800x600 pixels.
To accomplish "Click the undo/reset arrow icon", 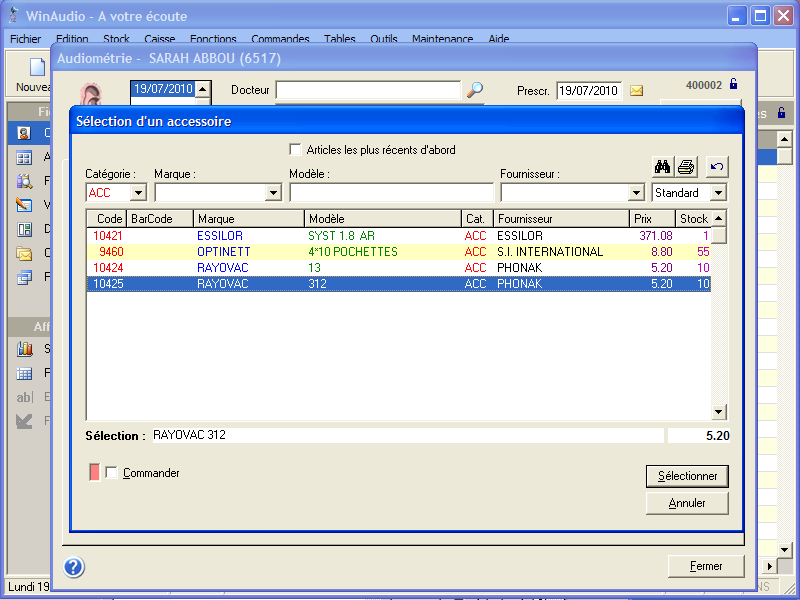I will [x=716, y=166].
